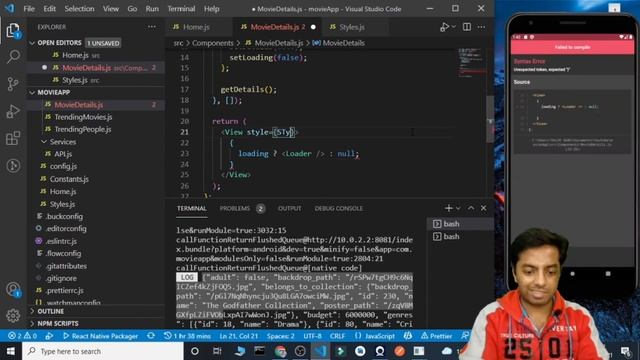
Task: Switch to the DEBUG CONSOLE tab
Action: pos(338,209)
